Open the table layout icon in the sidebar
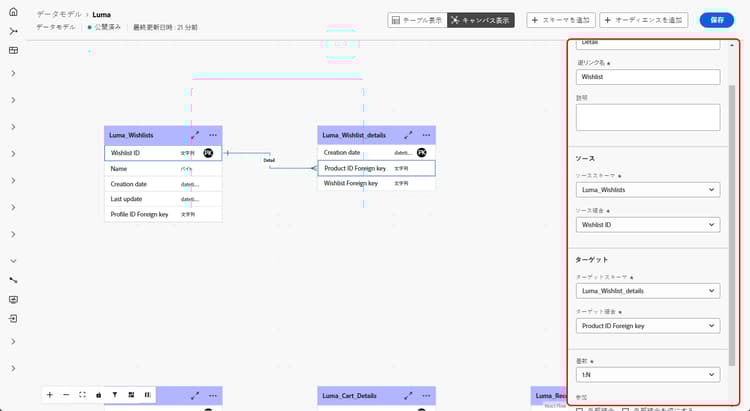750x411 pixels. tap(13, 50)
